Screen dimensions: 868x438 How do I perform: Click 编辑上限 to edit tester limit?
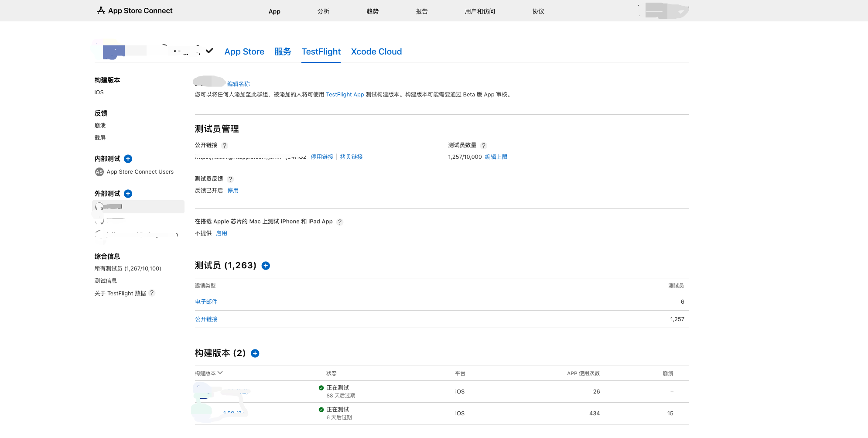click(496, 157)
